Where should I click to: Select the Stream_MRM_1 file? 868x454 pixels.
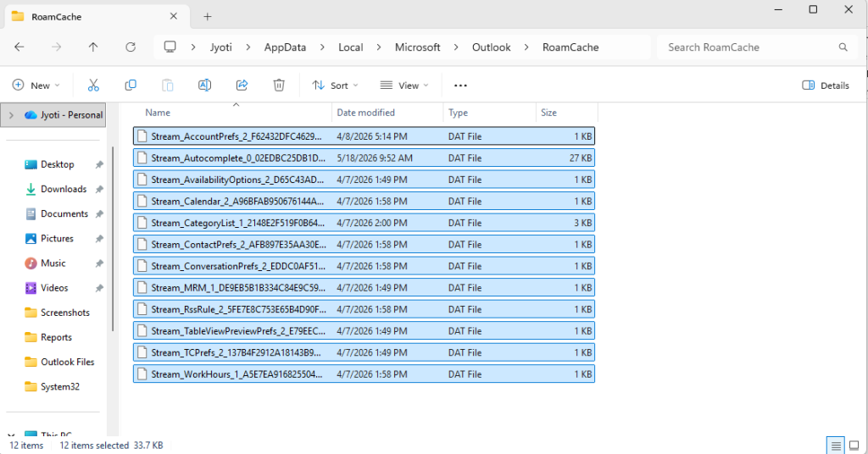pyautogui.click(x=364, y=287)
